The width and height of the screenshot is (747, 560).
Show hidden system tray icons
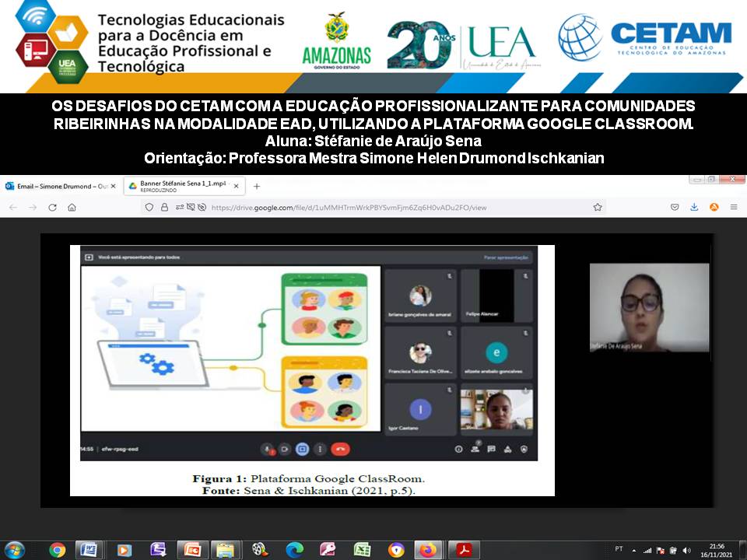pyautogui.click(x=634, y=551)
